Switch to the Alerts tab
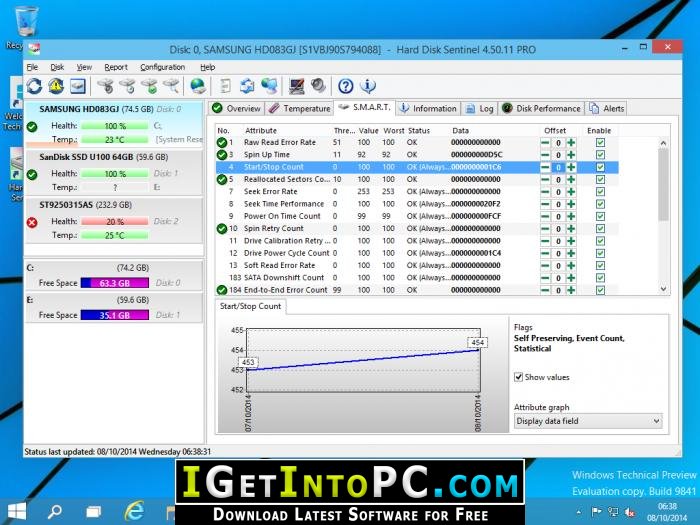This screenshot has height=525, width=700. pyautogui.click(x=607, y=108)
